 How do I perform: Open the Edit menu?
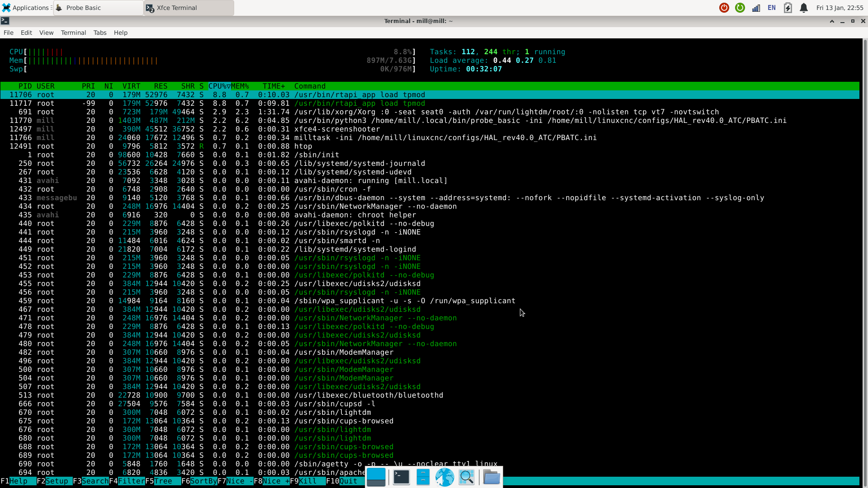coord(26,33)
